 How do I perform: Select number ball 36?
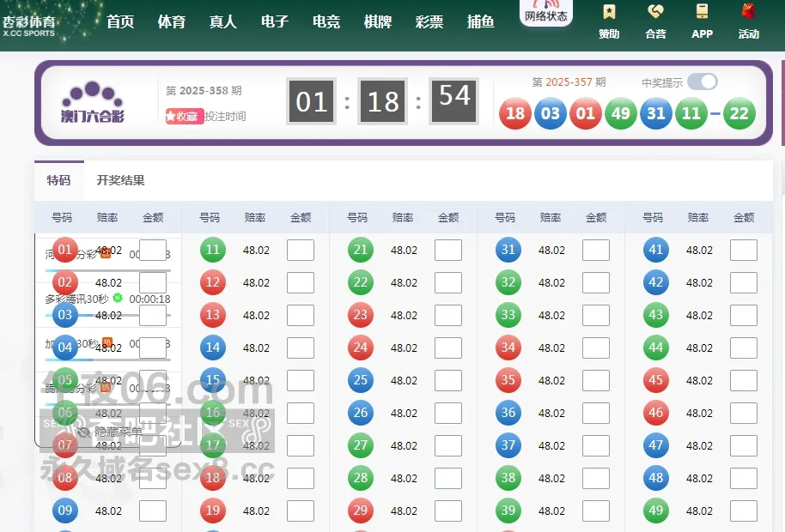[x=508, y=413]
